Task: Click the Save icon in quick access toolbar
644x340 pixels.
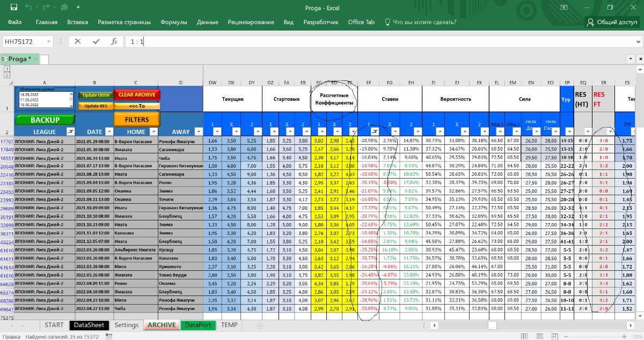Action: 14,8
